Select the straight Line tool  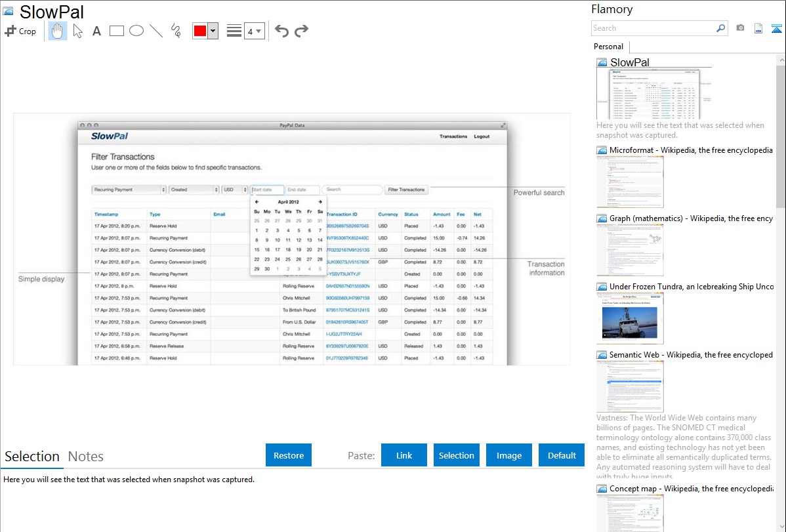coord(156,31)
